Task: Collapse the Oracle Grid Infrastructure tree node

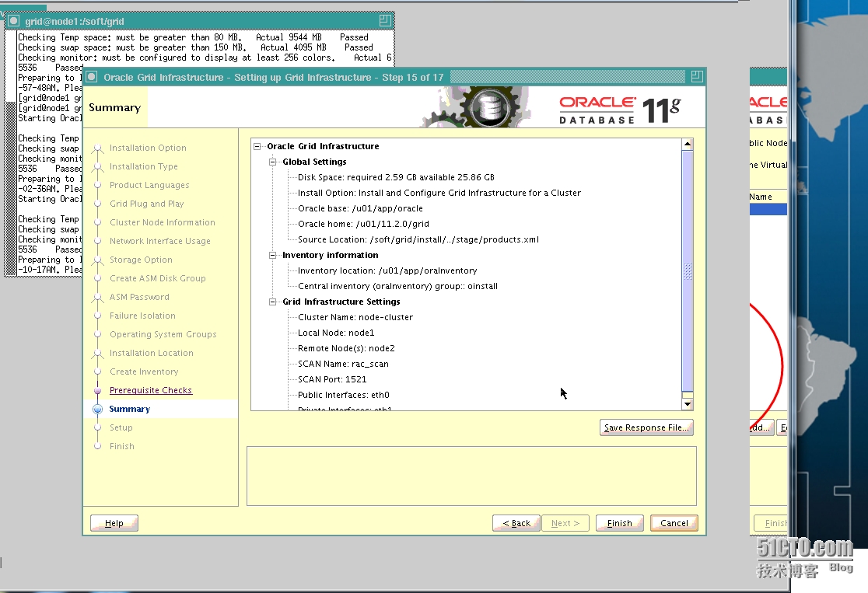Action: coord(257,146)
